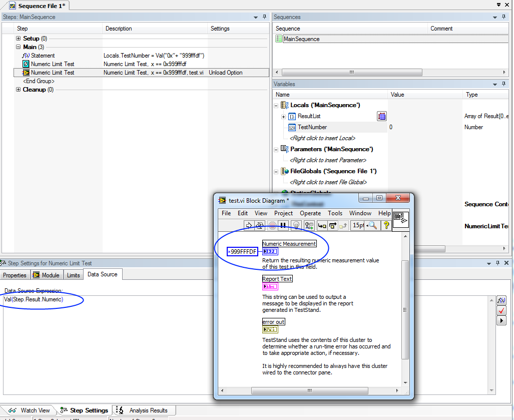The image size is (514, 420).
Task: Toggle auto-hide pin on Steps pane
Action: pyautogui.click(x=265, y=17)
